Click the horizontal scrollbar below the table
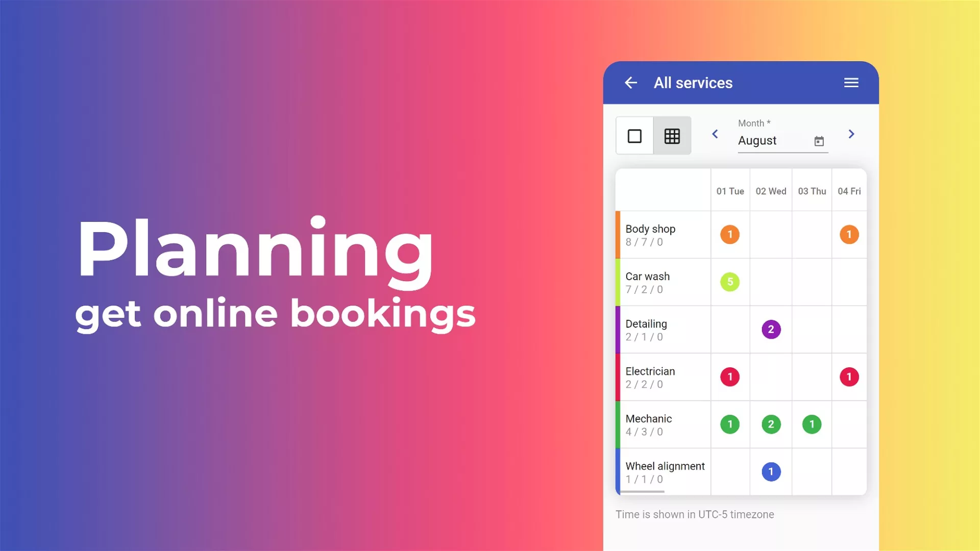This screenshot has height=551, width=980. coord(643,492)
